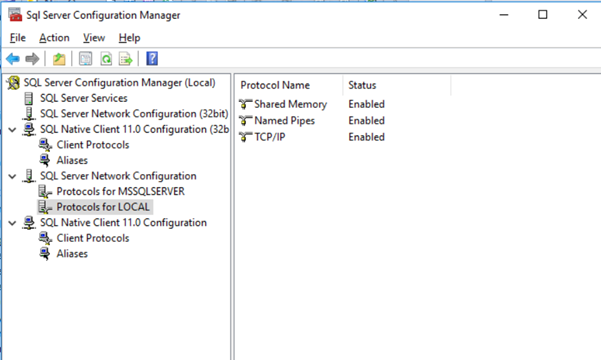The height and width of the screenshot is (360, 601).
Task: Click the Forward arrow toolbar icon
Action: pos(32,59)
